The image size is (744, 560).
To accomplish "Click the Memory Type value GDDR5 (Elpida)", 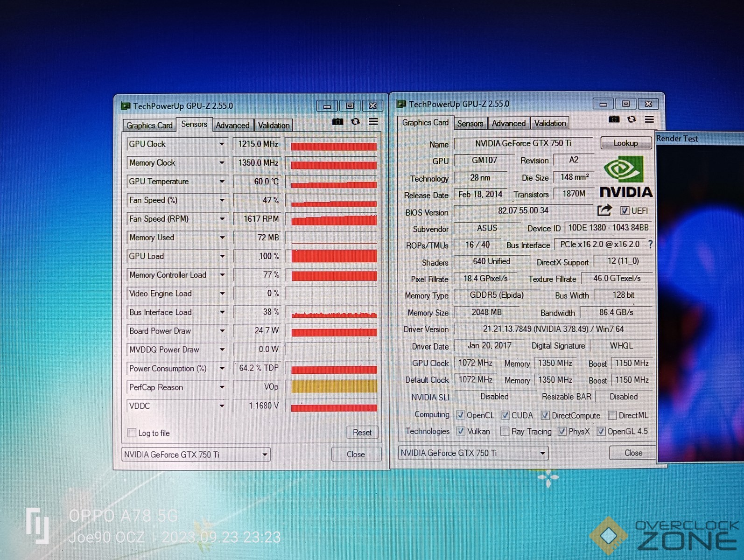I will (x=497, y=295).
